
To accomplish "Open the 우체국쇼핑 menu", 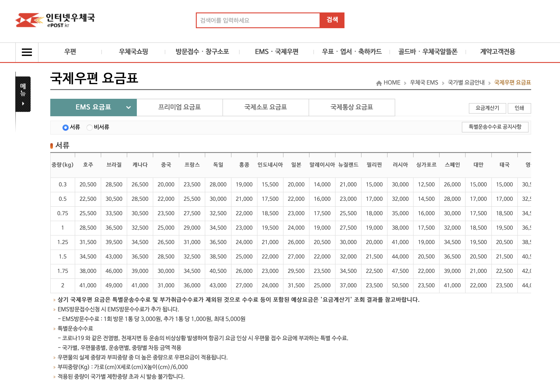I will [x=133, y=51].
